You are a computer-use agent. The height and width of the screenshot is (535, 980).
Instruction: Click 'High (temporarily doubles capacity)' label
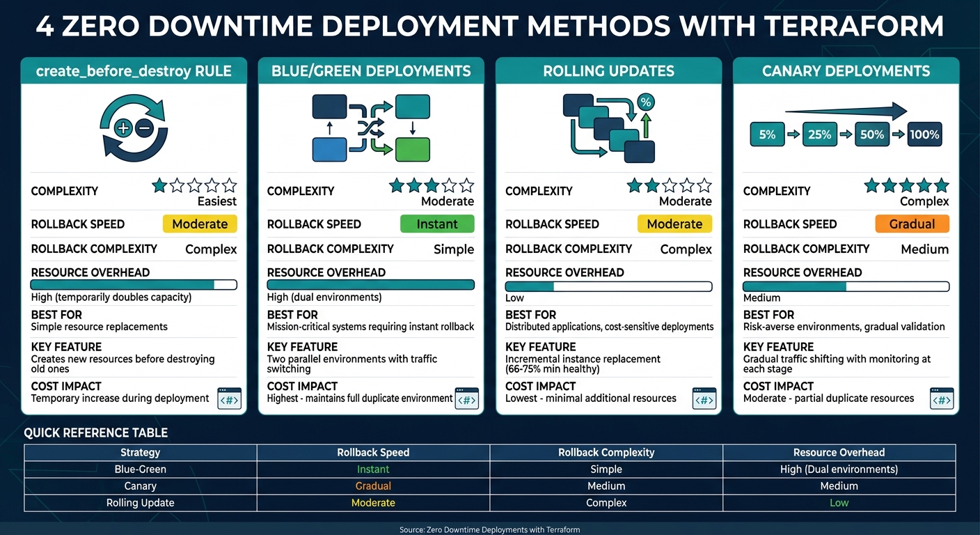click(111, 297)
